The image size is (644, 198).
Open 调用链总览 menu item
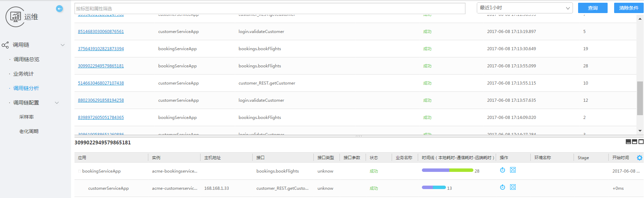point(26,59)
